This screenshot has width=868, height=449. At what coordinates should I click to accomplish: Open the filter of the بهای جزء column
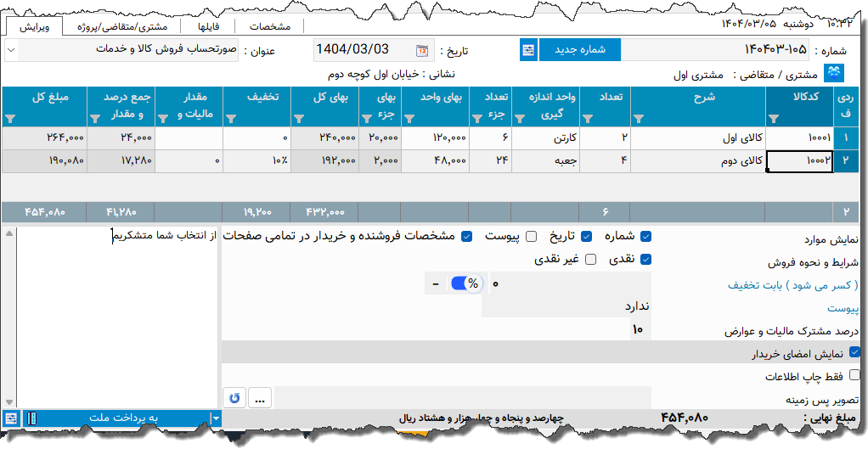click(x=366, y=118)
